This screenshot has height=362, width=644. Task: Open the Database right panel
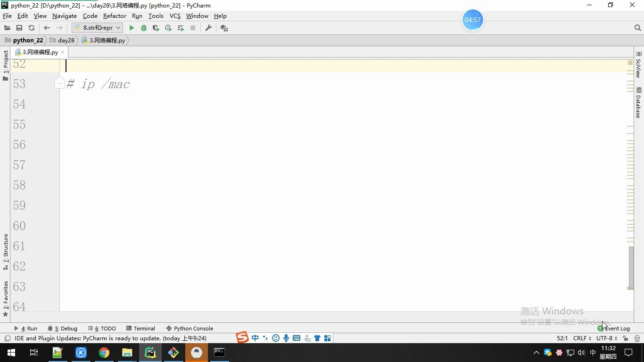639,102
